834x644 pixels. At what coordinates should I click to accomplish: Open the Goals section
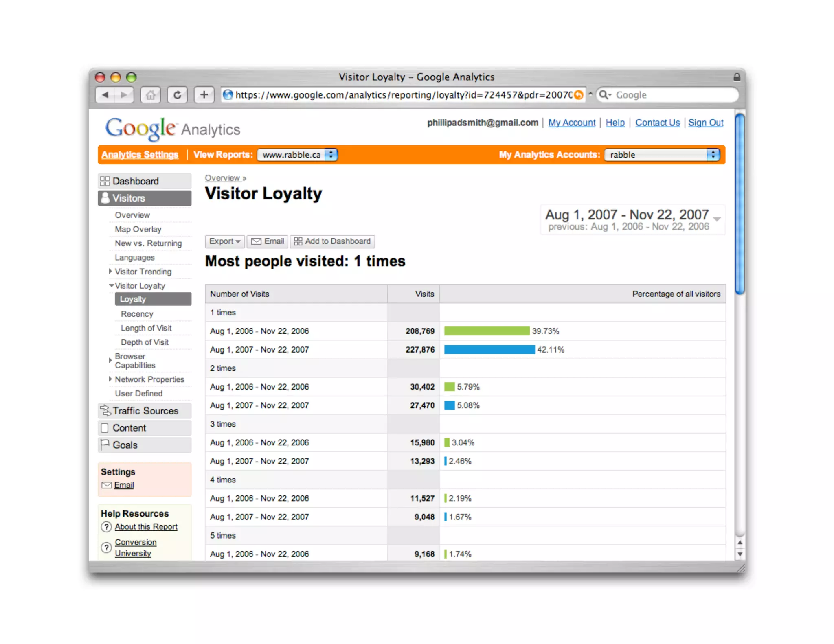coord(145,445)
